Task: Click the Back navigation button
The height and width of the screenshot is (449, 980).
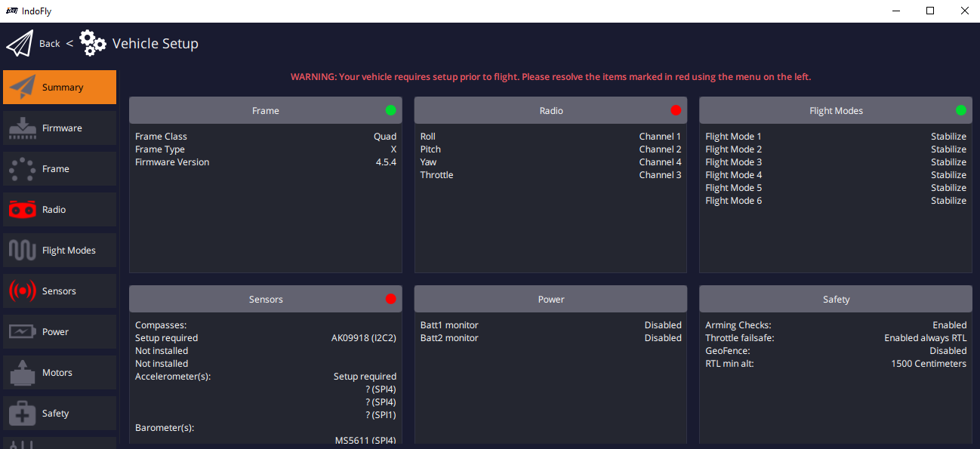Action: click(x=49, y=43)
